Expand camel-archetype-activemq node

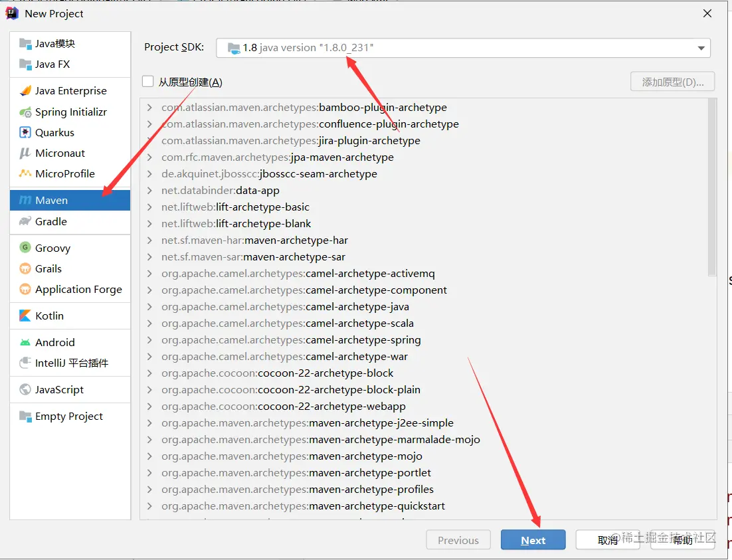click(x=149, y=274)
